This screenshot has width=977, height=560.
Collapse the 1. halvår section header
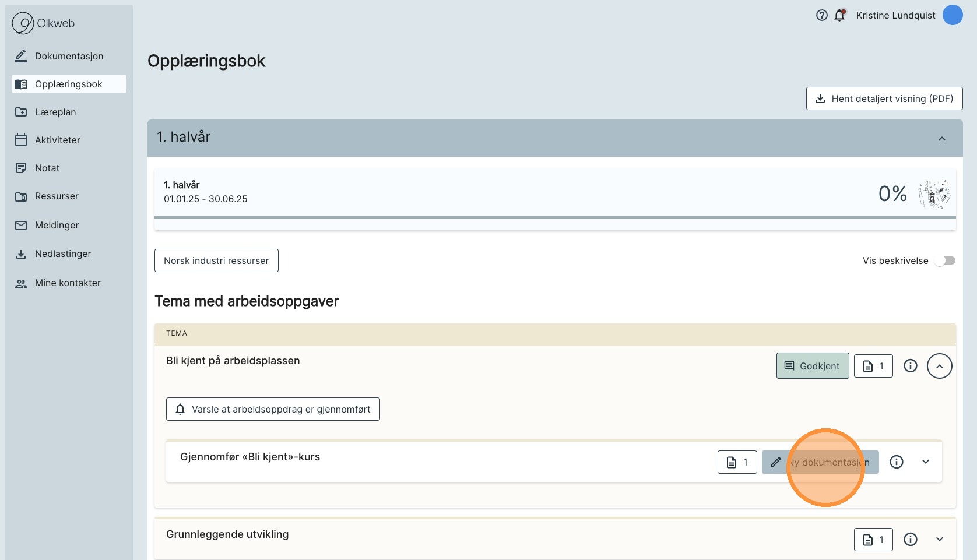pos(941,139)
